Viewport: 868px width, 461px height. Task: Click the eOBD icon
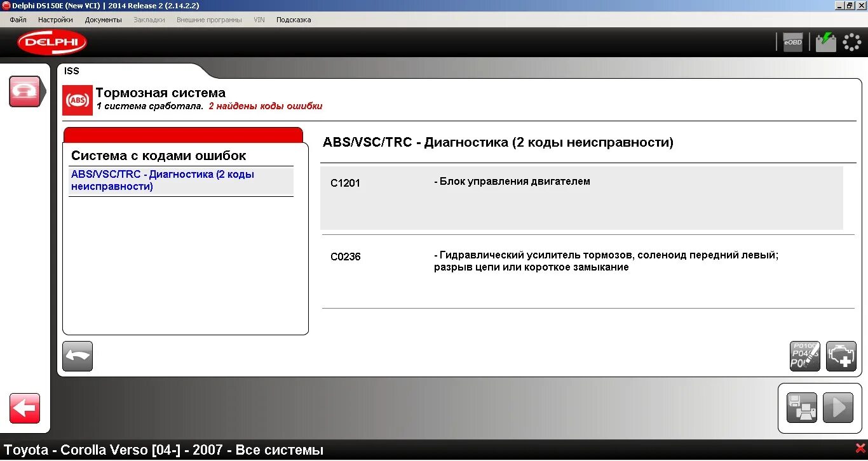(793, 42)
